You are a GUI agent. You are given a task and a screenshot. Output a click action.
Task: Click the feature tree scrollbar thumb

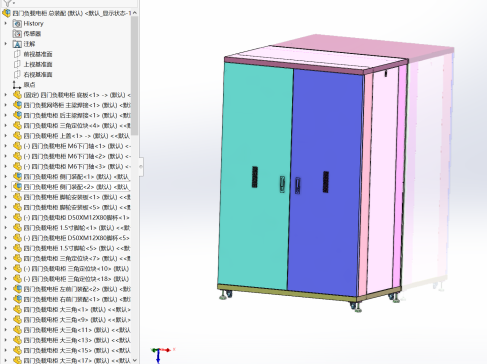tap(134, 76)
